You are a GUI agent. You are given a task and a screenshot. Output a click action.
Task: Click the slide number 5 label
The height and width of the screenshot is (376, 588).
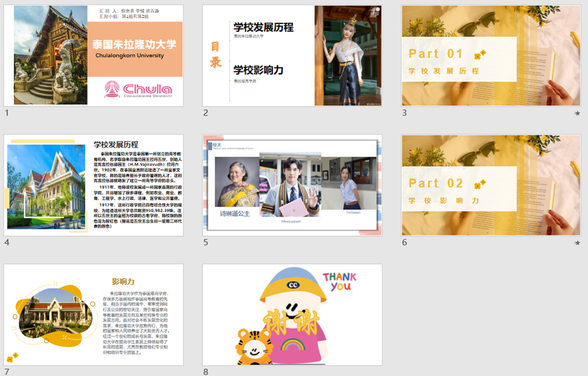pos(205,242)
